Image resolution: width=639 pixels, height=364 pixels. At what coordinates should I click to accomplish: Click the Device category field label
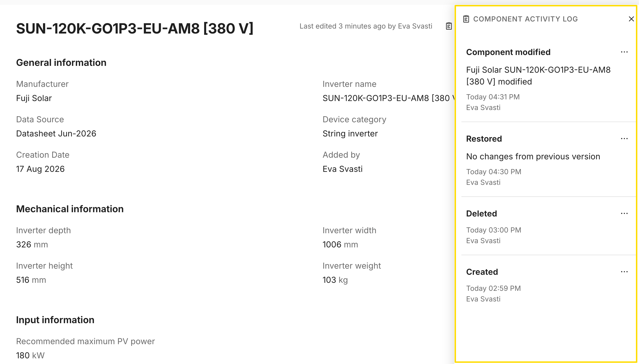[354, 119]
